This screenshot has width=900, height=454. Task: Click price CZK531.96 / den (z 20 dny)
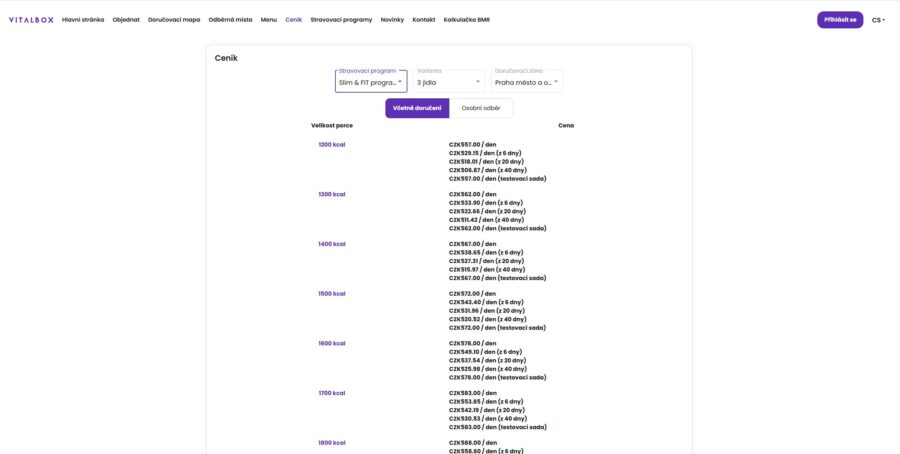click(x=487, y=311)
